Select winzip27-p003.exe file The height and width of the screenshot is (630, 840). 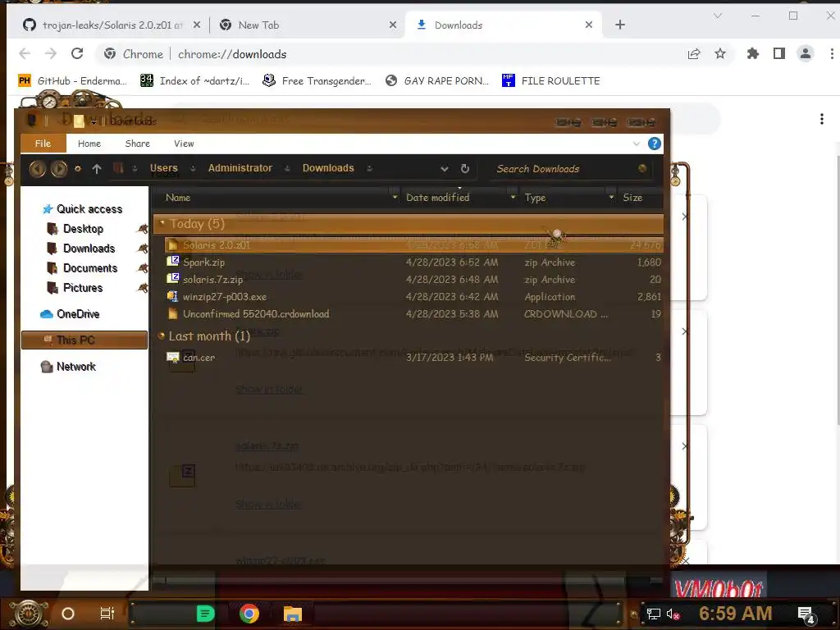click(413, 296)
